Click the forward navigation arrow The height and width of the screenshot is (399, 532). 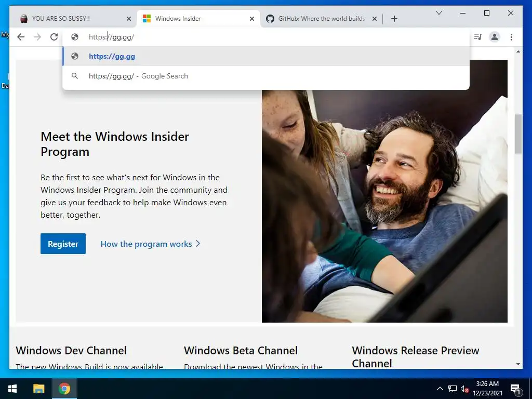[37, 37]
